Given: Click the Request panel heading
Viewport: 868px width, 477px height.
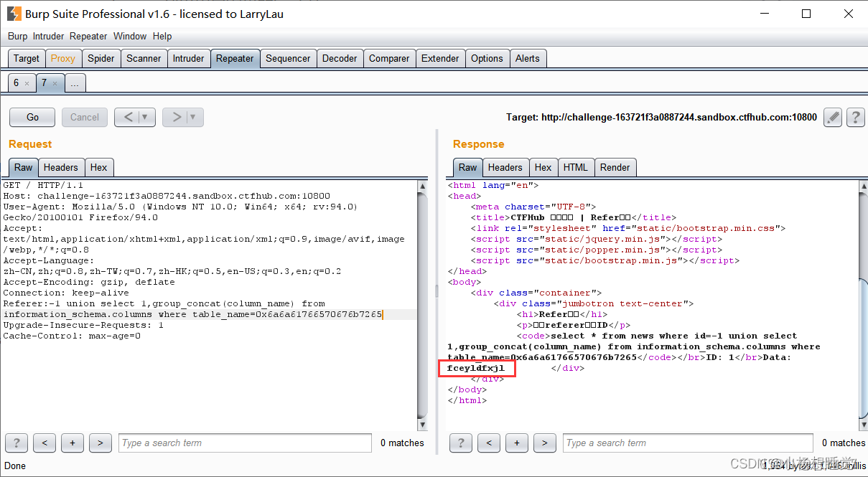Looking at the screenshot, I should click(30, 144).
